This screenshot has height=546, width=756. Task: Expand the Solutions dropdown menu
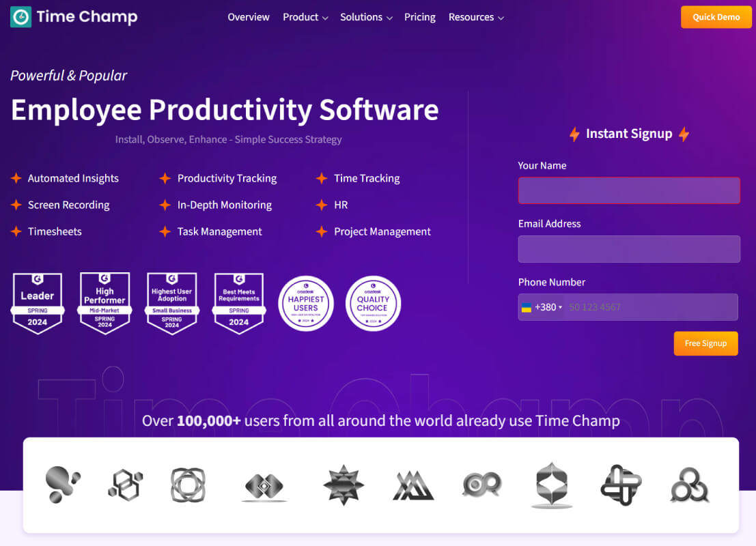(x=366, y=17)
